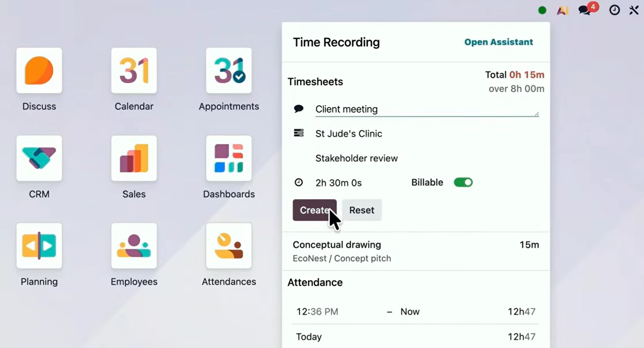Launch the Appointments app

pyautogui.click(x=229, y=71)
